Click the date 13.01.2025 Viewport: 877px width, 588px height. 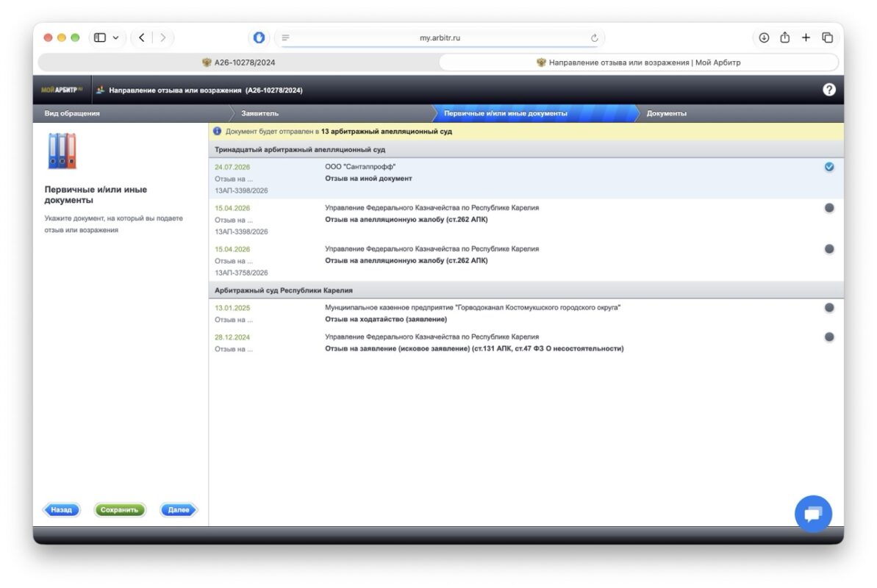point(232,308)
